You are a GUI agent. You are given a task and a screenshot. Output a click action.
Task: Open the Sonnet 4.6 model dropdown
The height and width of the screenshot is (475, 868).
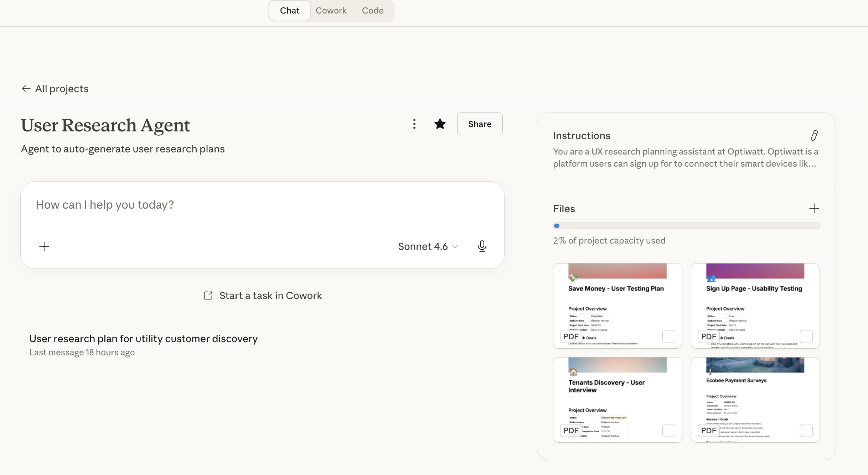[x=428, y=246]
